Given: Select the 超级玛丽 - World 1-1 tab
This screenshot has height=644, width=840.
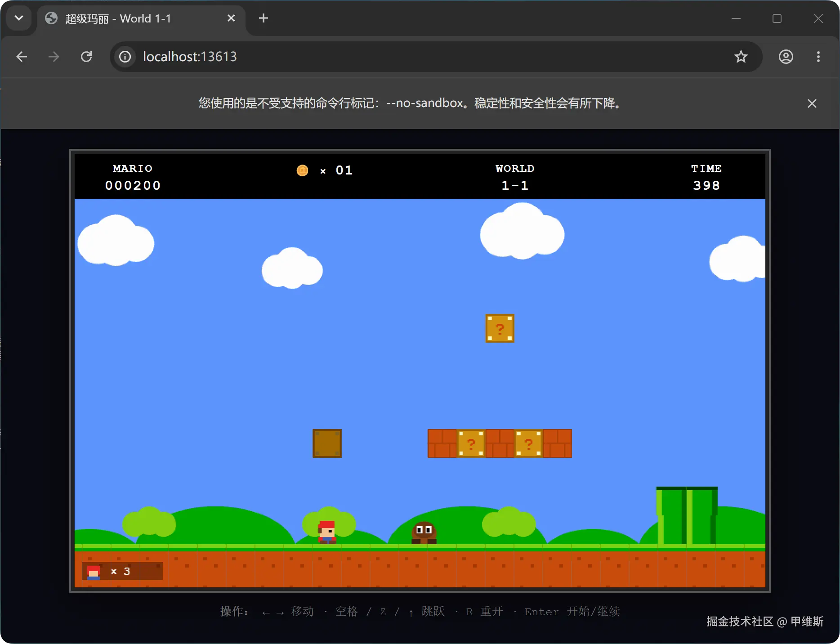Looking at the screenshot, I should tap(141, 19).
